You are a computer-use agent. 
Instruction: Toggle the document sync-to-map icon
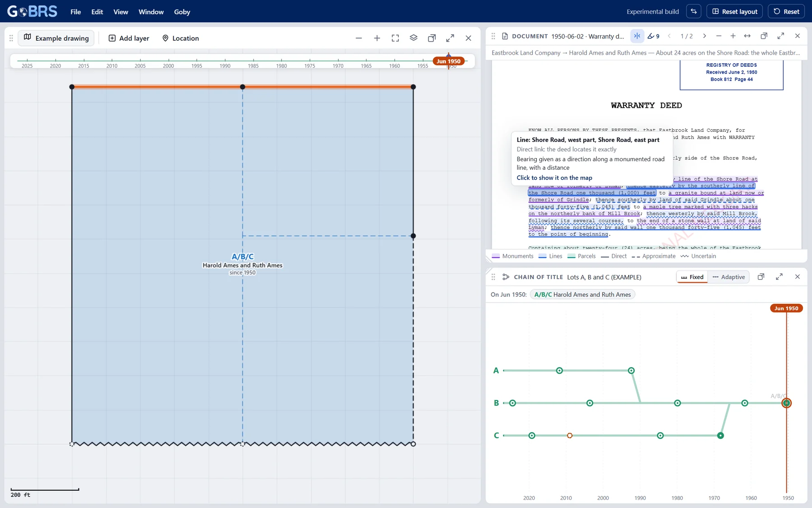[637, 36]
